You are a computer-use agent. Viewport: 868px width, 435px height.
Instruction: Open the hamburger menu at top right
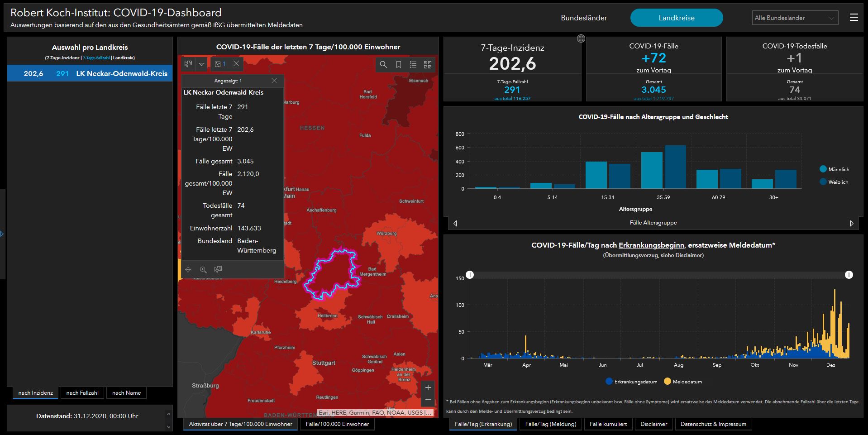click(854, 17)
